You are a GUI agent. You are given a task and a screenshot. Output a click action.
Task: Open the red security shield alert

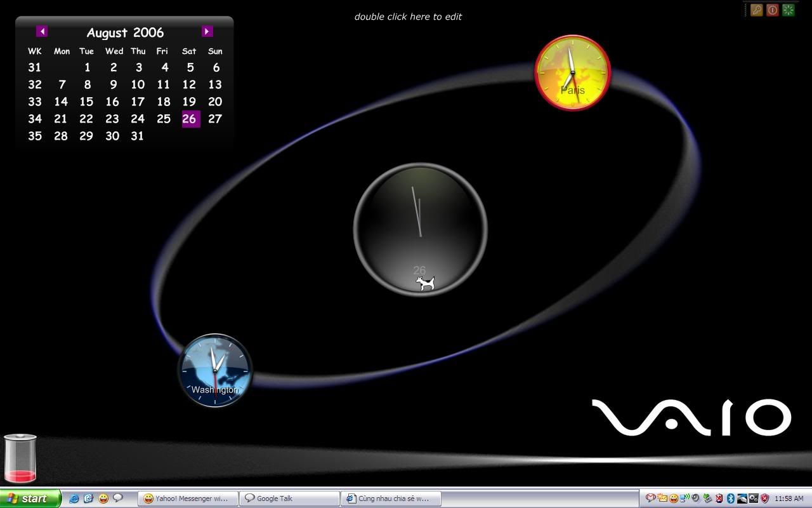(764, 498)
